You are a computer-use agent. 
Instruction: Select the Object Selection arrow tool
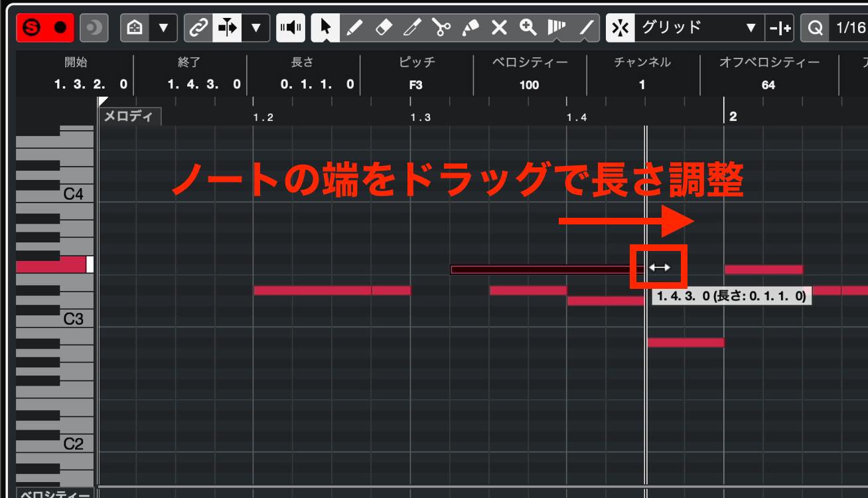tap(326, 28)
